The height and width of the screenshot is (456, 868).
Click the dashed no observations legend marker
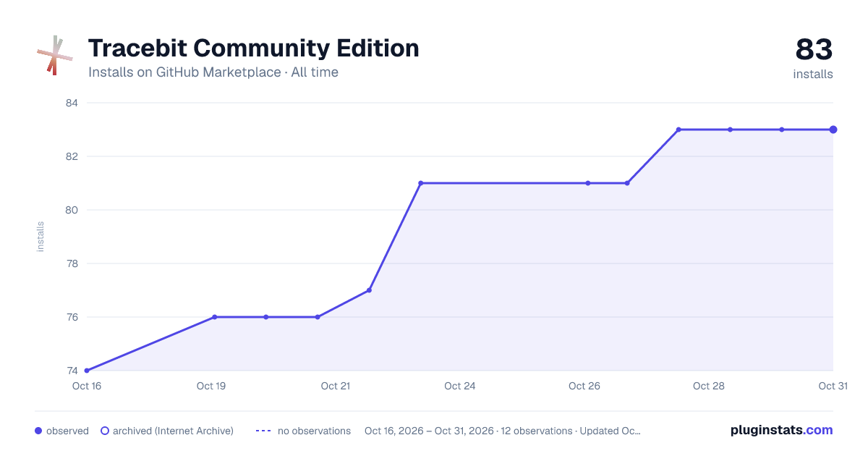pyautogui.click(x=263, y=431)
